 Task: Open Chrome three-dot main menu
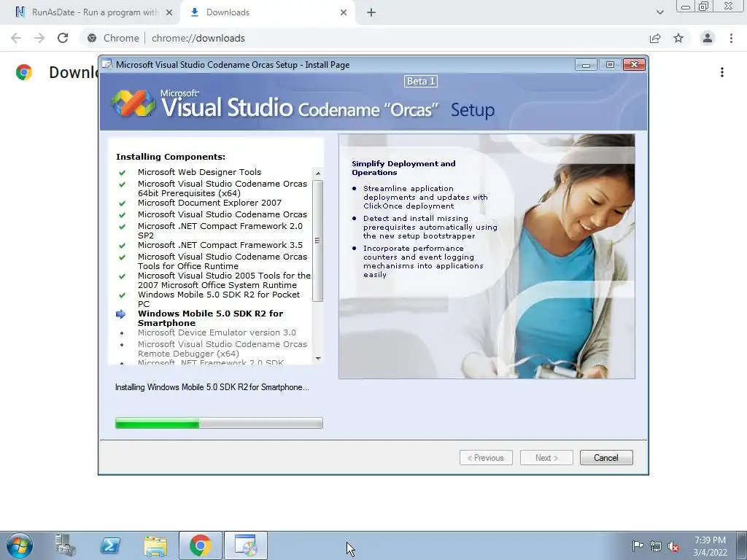coord(731,38)
